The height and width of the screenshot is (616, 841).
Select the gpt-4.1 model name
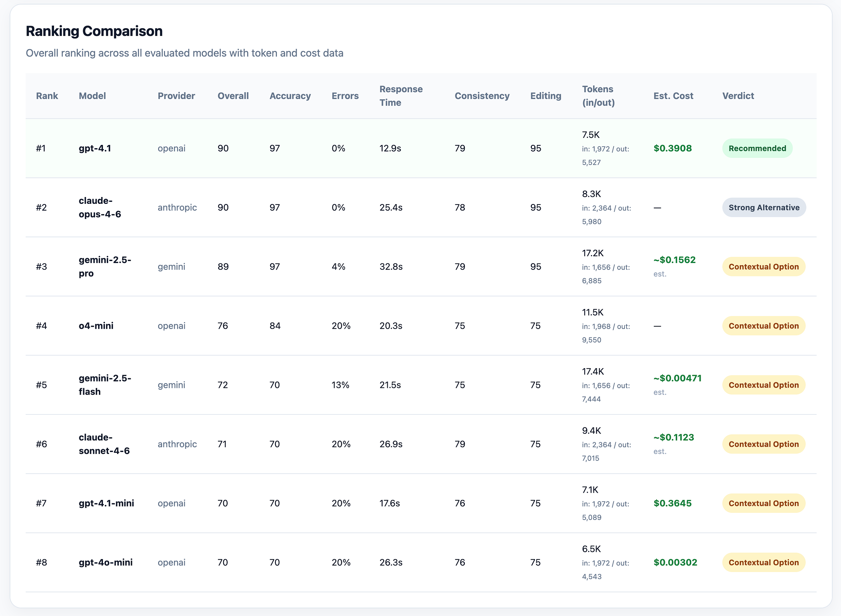[95, 148]
